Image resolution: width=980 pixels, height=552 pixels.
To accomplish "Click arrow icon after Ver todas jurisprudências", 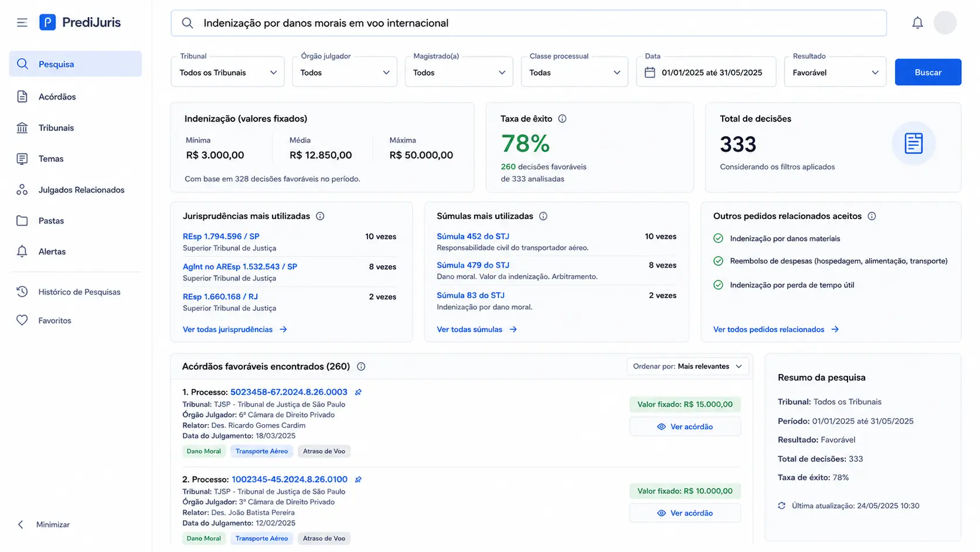I will click(283, 330).
